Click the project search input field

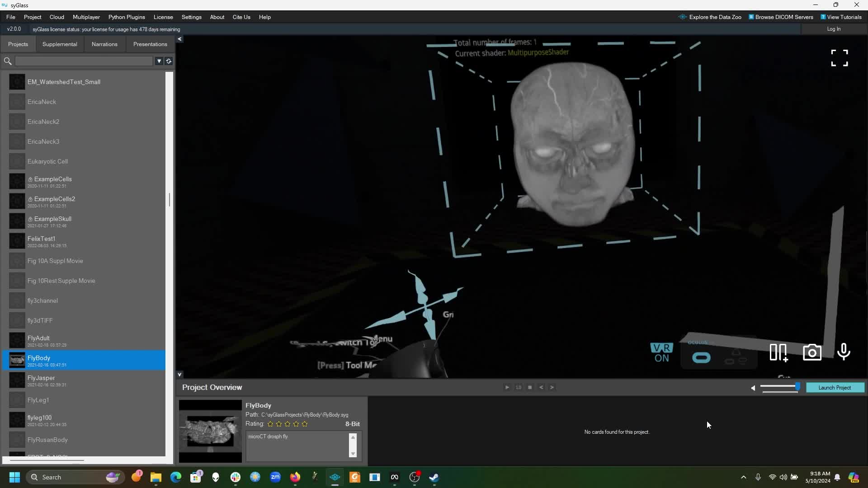84,61
